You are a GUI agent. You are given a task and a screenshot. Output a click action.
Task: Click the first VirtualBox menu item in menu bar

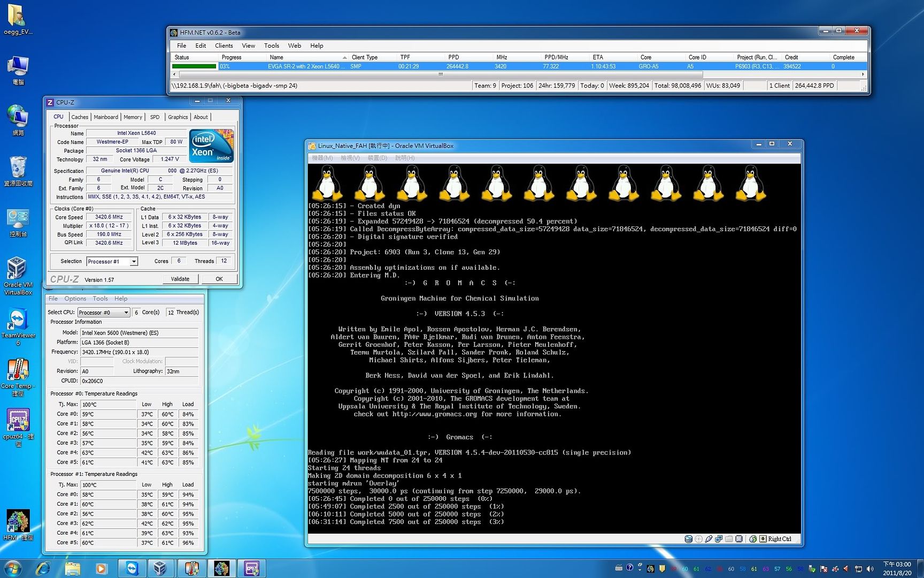click(x=322, y=158)
